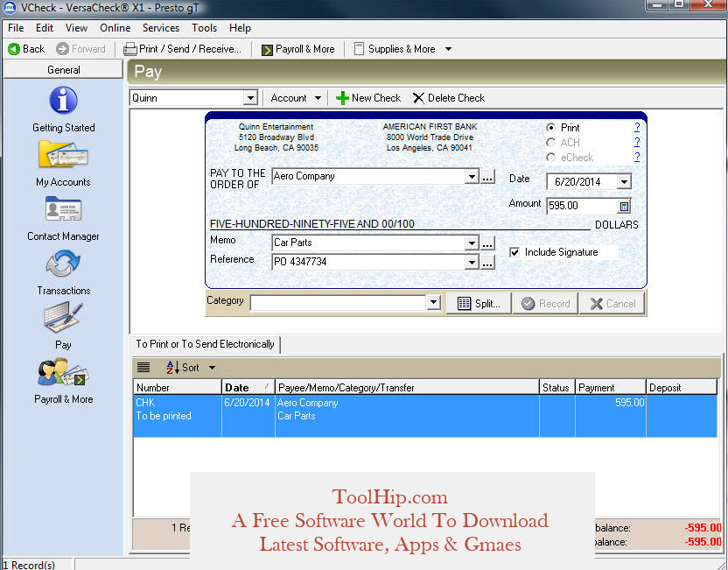Click the Record button

coord(545,304)
